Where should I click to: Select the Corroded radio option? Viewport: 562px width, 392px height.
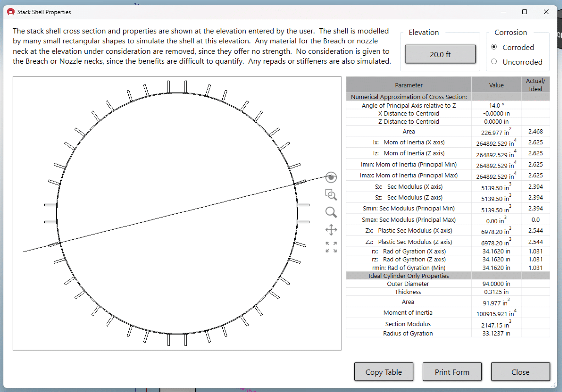click(494, 47)
